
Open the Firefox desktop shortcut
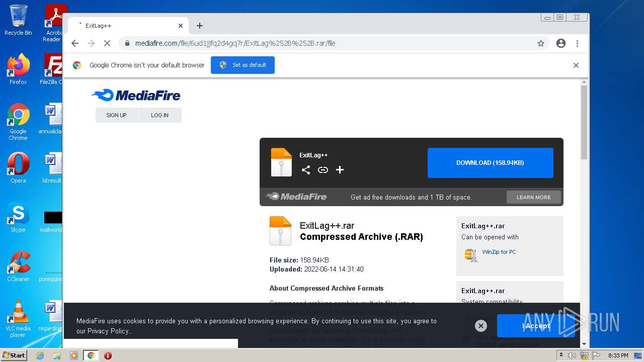18,69
